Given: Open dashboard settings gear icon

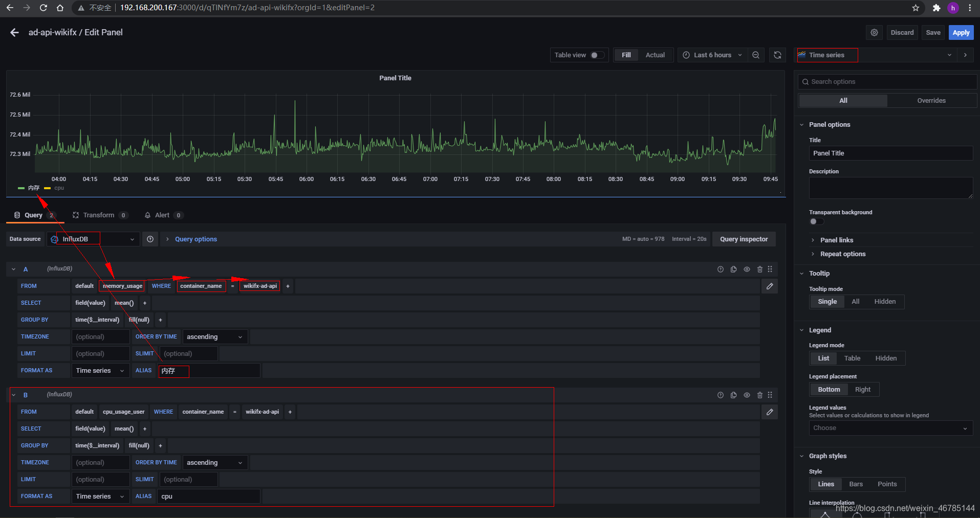Looking at the screenshot, I should coord(875,33).
